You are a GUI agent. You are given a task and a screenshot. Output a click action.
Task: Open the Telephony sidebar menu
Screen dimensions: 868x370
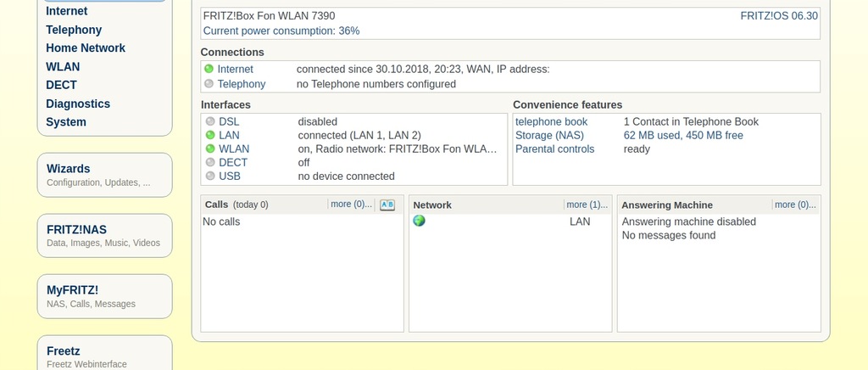pyautogui.click(x=74, y=30)
